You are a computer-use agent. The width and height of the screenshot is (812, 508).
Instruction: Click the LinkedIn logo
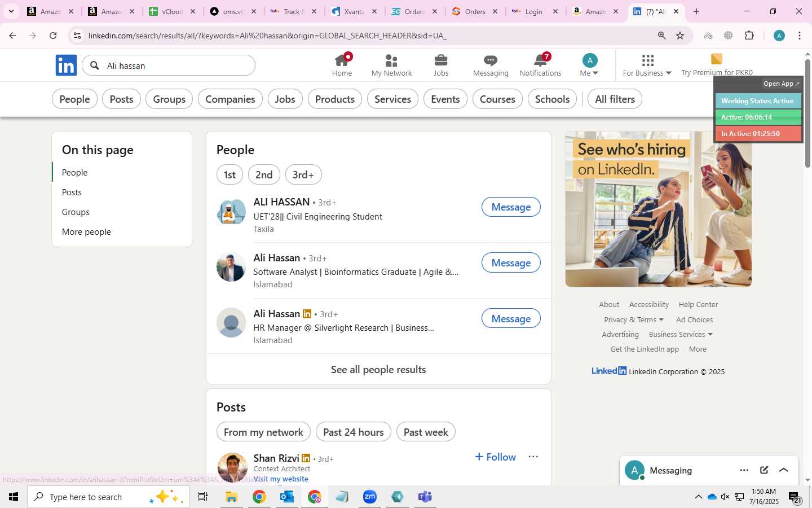tap(66, 65)
